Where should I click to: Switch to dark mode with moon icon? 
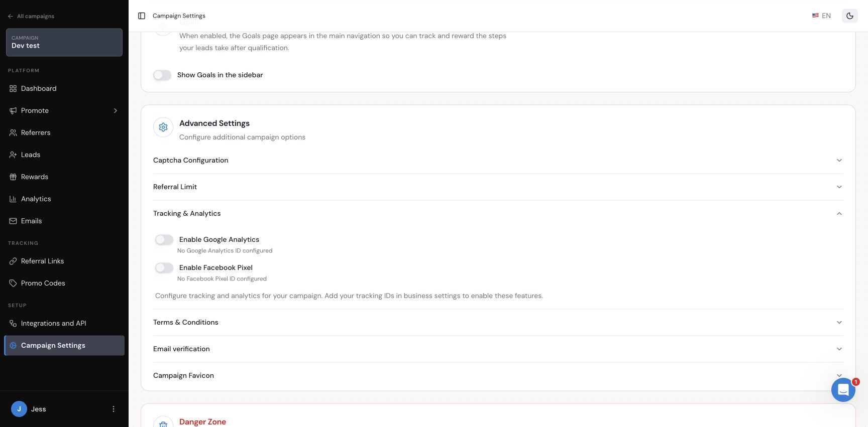point(850,16)
